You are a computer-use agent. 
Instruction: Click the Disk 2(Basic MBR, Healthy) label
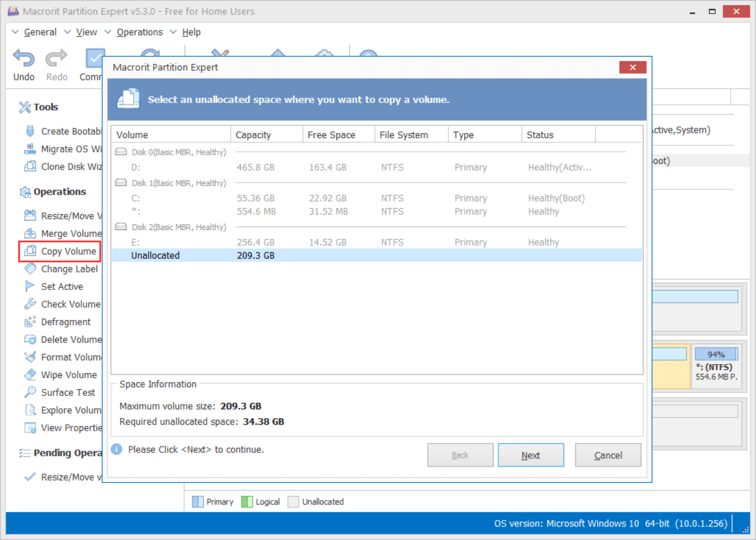tap(179, 227)
